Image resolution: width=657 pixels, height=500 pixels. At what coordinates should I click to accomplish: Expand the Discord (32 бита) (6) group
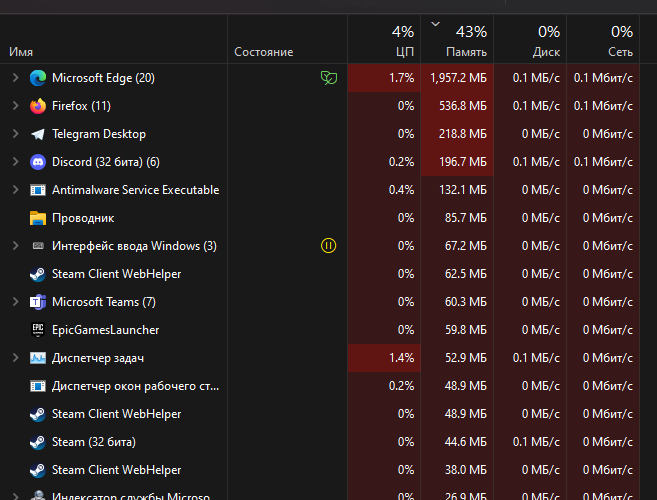point(16,162)
